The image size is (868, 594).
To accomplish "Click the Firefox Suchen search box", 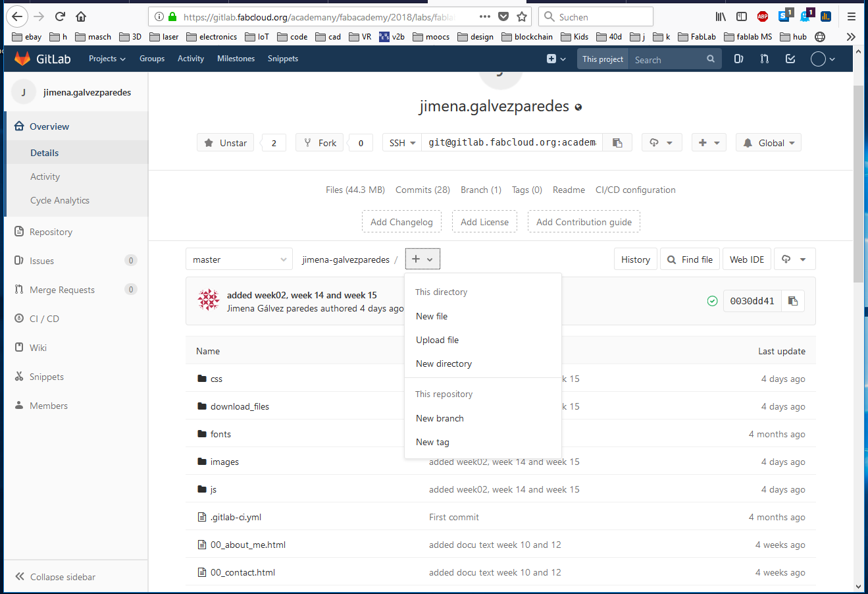I will (x=596, y=16).
